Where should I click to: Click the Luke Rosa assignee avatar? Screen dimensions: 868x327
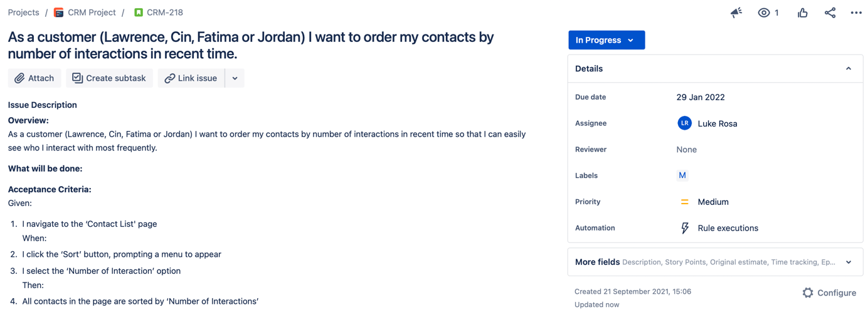[684, 123]
